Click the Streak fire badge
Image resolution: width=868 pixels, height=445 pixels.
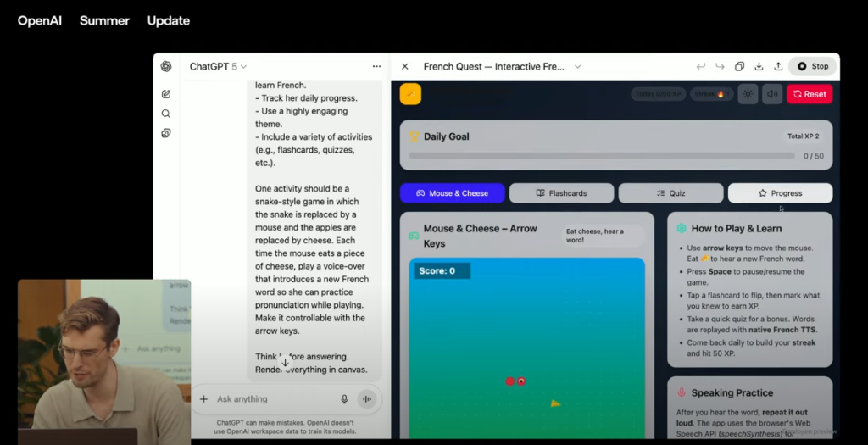711,94
